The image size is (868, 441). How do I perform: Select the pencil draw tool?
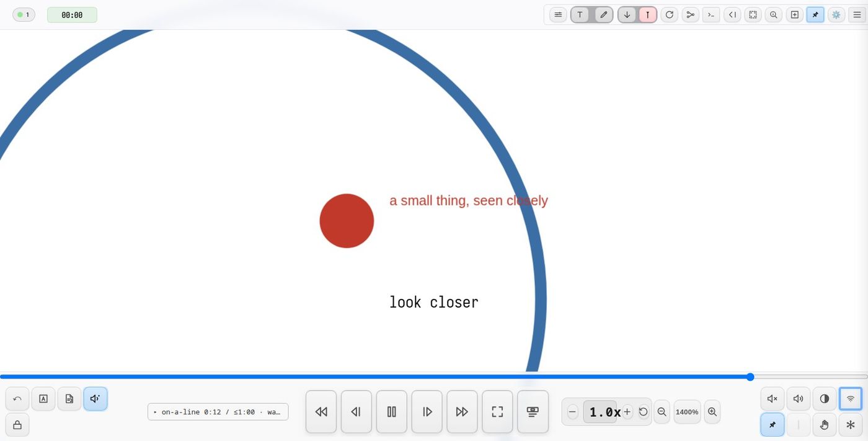pyautogui.click(x=603, y=15)
